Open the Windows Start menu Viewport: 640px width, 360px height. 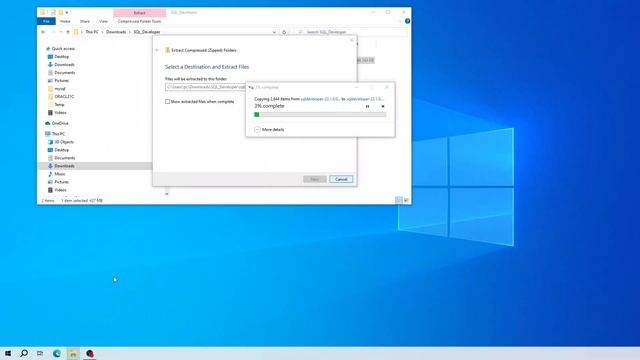pyautogui.click(x=8, y=353)
